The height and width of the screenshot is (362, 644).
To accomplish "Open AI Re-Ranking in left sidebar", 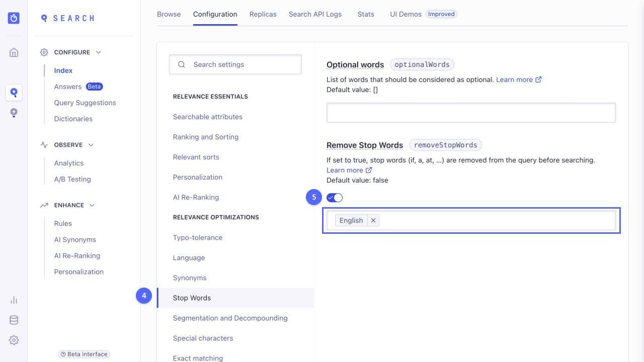I will pyautogui.click(x=77, y=255).
